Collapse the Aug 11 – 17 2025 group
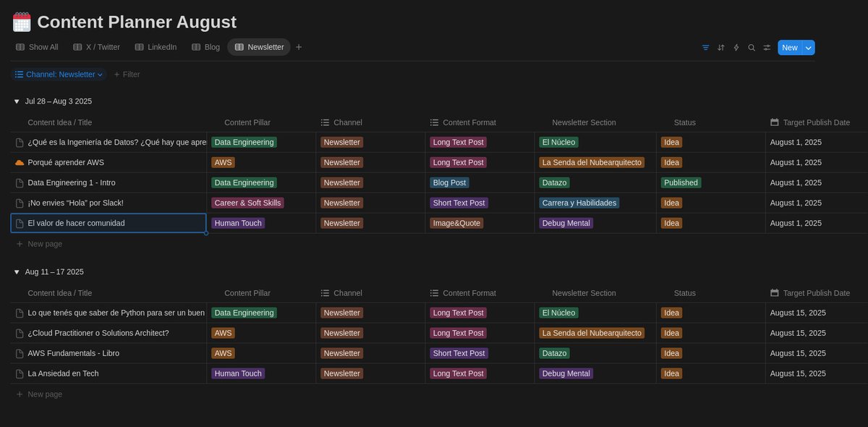This screenshot has width=868, height=427. [17, 272]
